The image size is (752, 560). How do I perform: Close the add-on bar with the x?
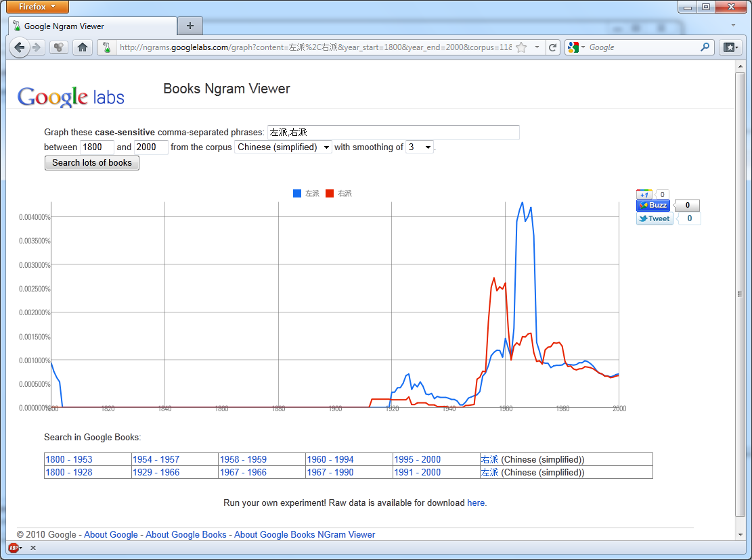click(x=33, y=548)
